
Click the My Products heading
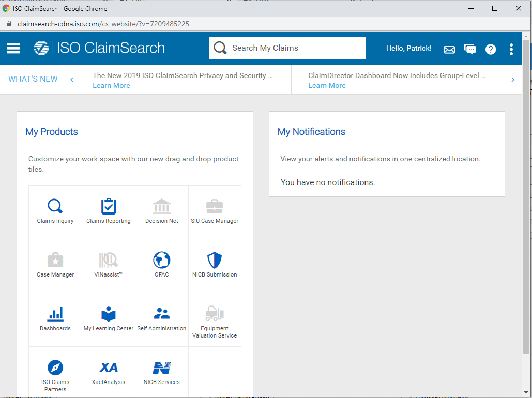click(52, 132)
